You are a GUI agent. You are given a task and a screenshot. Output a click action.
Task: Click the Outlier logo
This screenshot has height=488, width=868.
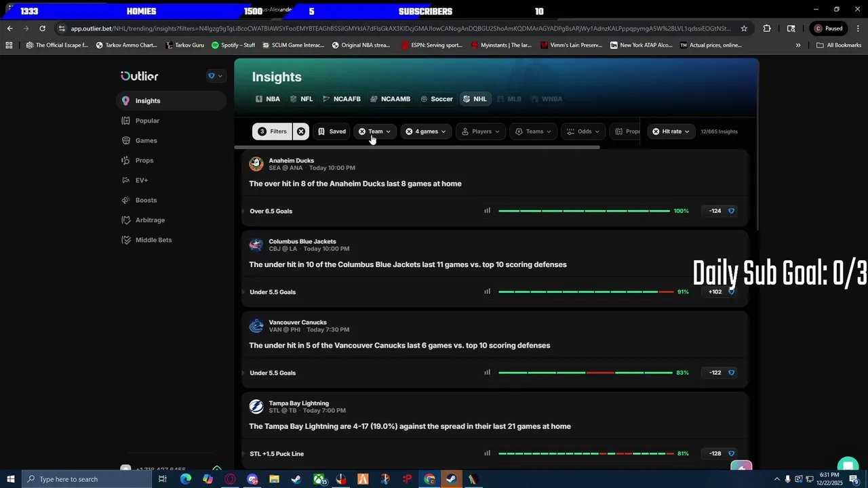click(x=140, y=76)
